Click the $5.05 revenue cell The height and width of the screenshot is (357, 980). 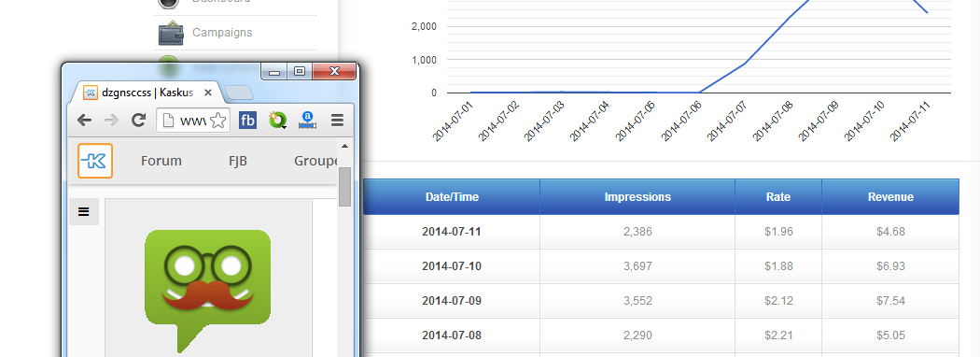(x=890, y=336)
